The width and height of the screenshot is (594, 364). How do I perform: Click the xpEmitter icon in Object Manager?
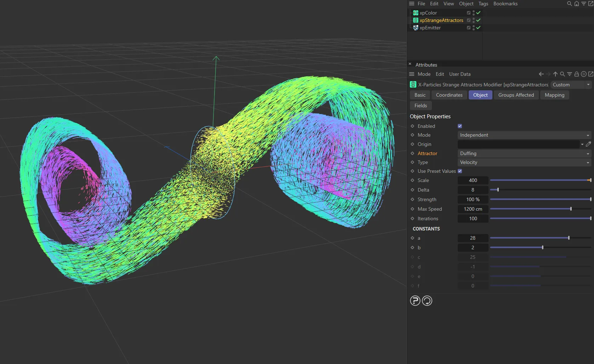[x=416, y=28]
